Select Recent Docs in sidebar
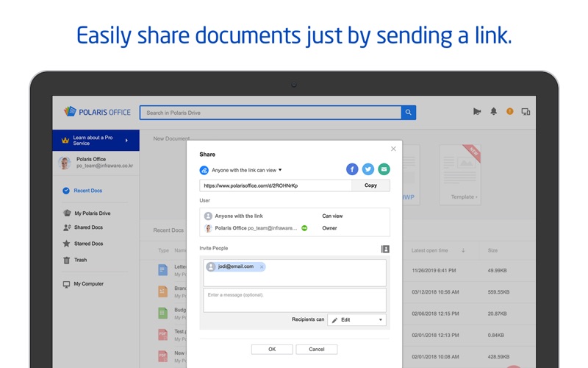The width and height of the screenshot is (588, 368). (87, 191)
